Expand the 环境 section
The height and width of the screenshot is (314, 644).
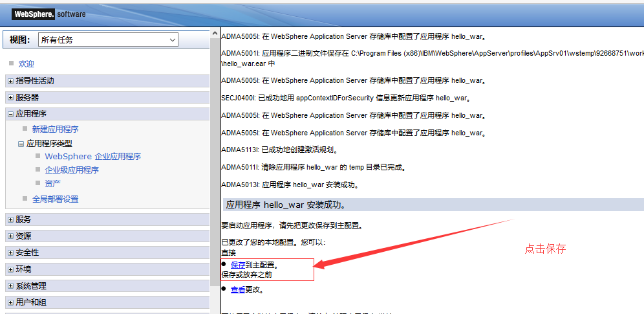tap(11, 269)
